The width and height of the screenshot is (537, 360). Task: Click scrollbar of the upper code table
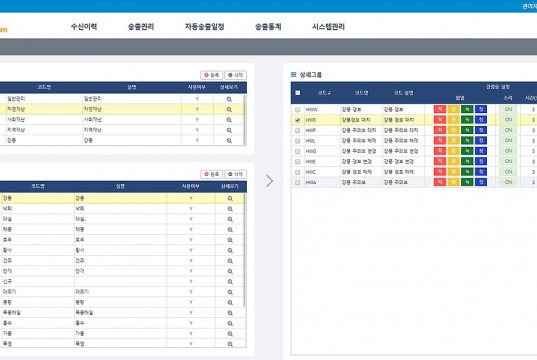(x=245, y=119)
